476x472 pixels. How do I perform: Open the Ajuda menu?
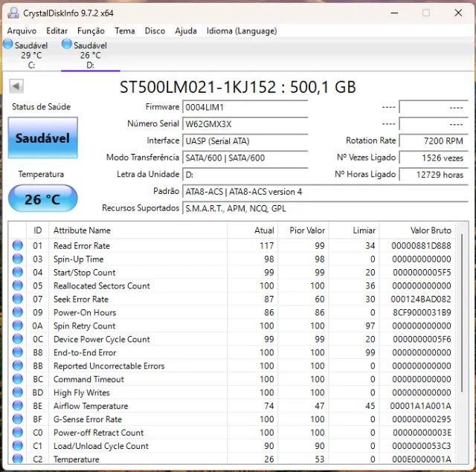pyautogui.click(x=186, y=30)
